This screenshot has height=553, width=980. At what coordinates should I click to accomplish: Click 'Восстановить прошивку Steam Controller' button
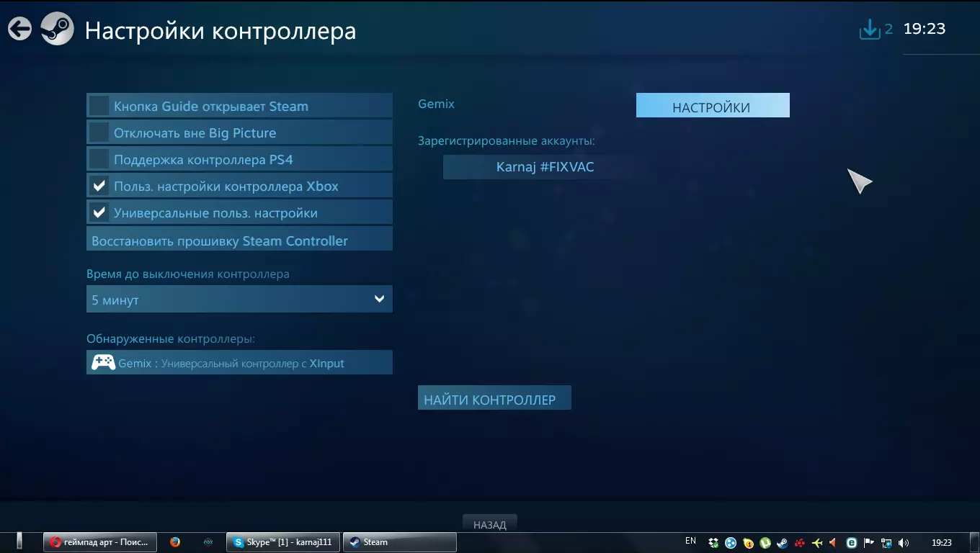(239, 239)
